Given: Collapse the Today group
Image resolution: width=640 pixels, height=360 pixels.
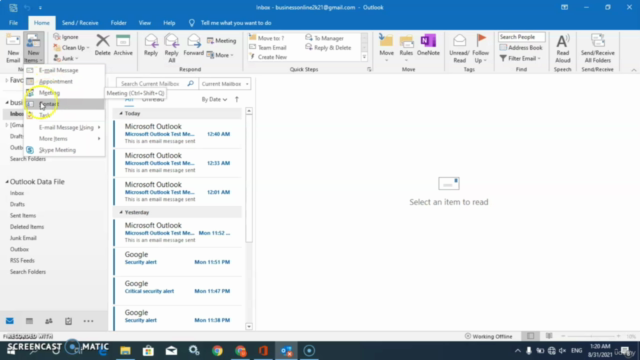Looking at the screenshot, I should point(121,113).
